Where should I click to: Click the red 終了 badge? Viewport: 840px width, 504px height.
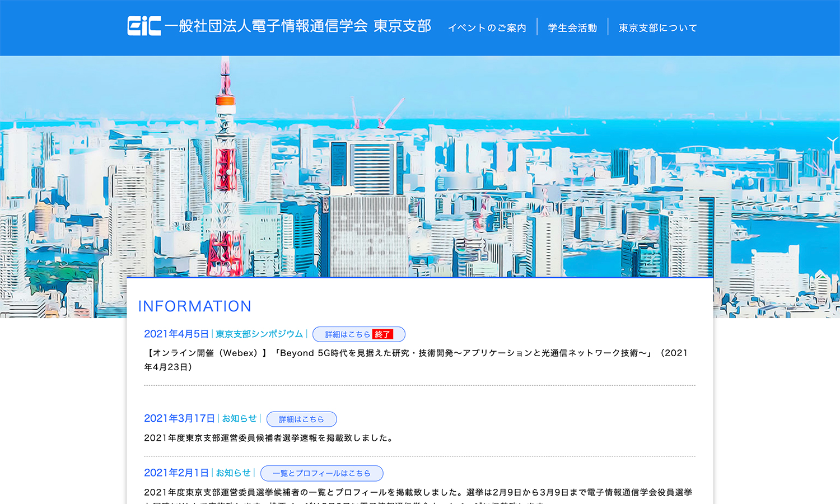(x=382, y=334)
